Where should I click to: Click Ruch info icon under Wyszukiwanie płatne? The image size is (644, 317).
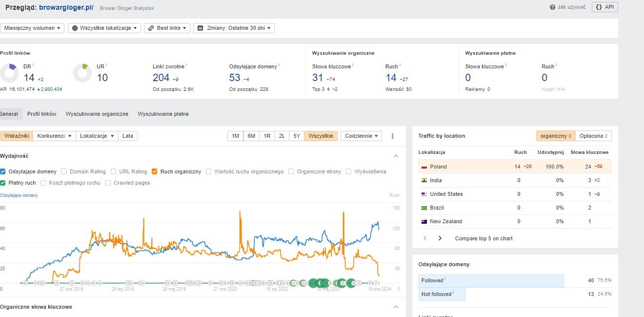(556, 65)
